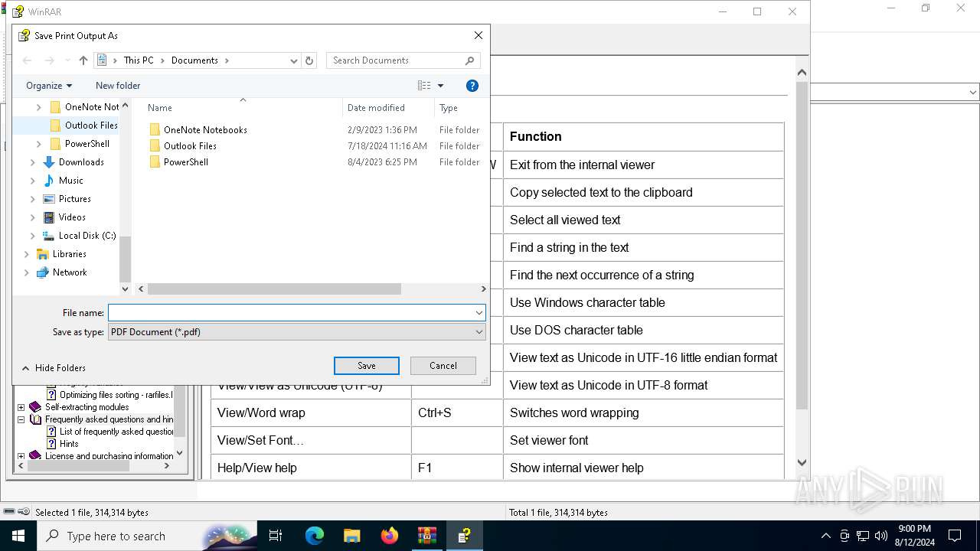The height and width of the screenshot is (551, 980).
Task: Expand the Local Disk (C:) node
Action: pos(33,236)
